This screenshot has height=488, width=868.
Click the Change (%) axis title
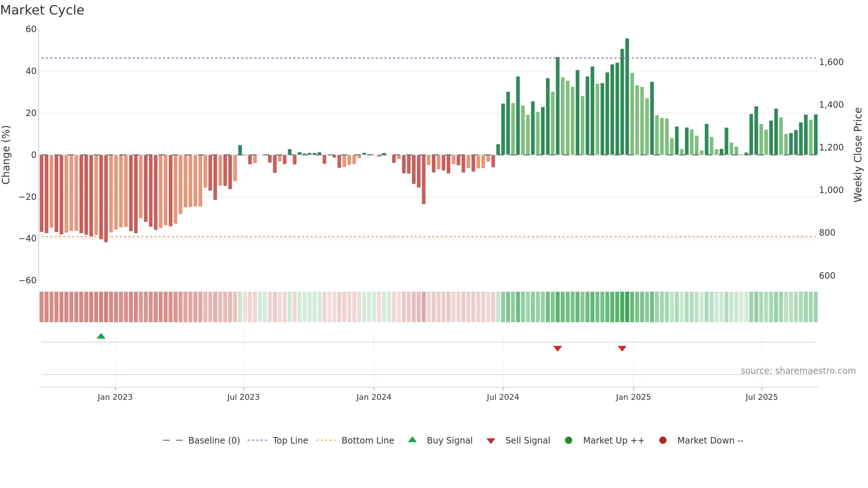(x=6, y=155)
